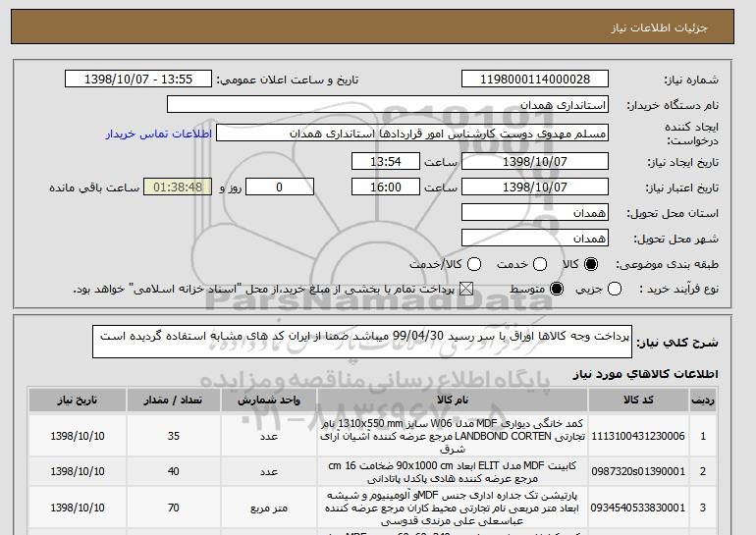Screen dimensions: 756x535
Task: Click the request creator name field
Action: pos(412,134)
